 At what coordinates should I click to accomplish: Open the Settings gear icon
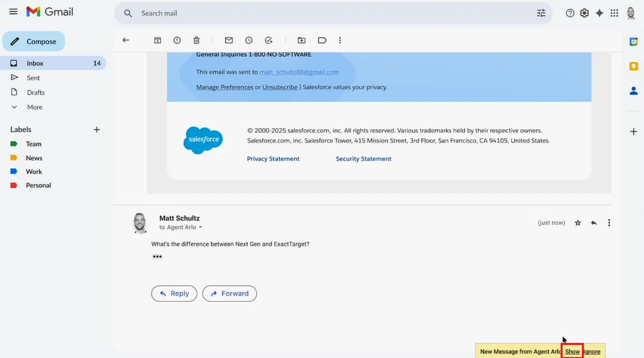584,13
